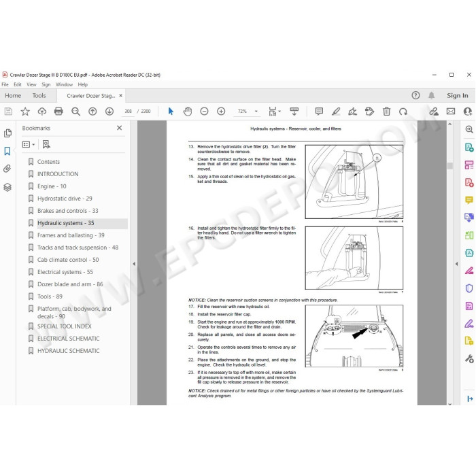Select the arrow Selection tool
476x476 pixels.
pyautogui.click(x=171, y=112)
